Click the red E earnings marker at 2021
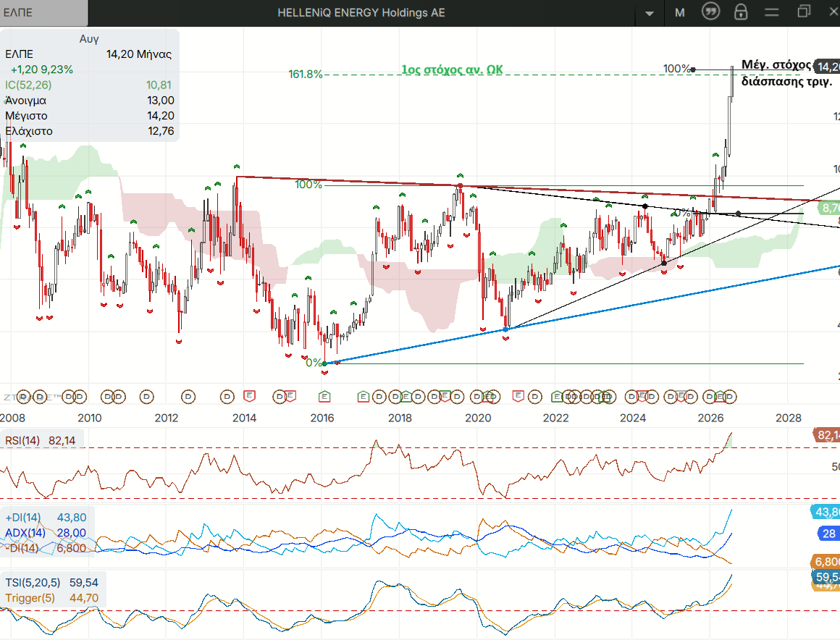Image resolution: width=840 pixels, height=640 pixels. coord(518,396)
